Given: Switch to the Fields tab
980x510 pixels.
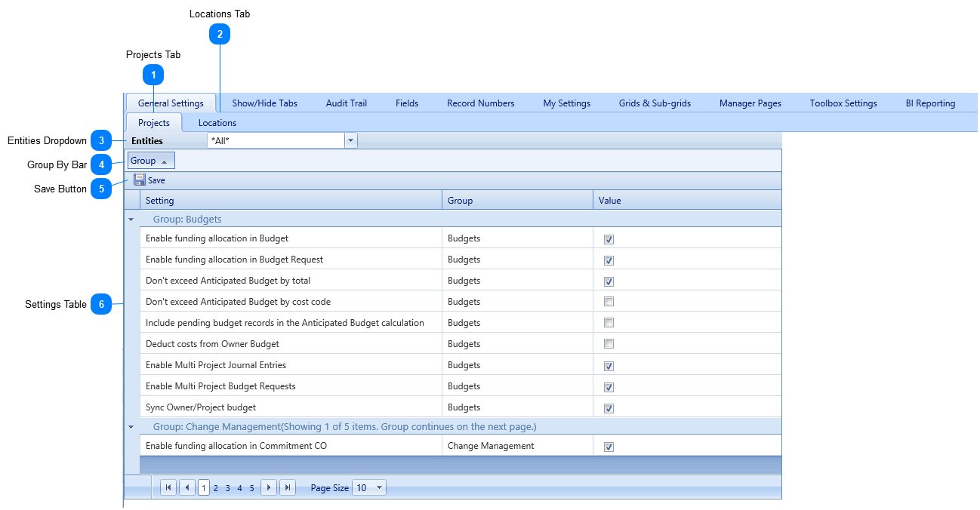Looking at the screenshot, I should pyautogui.click(x=407, y=103).
